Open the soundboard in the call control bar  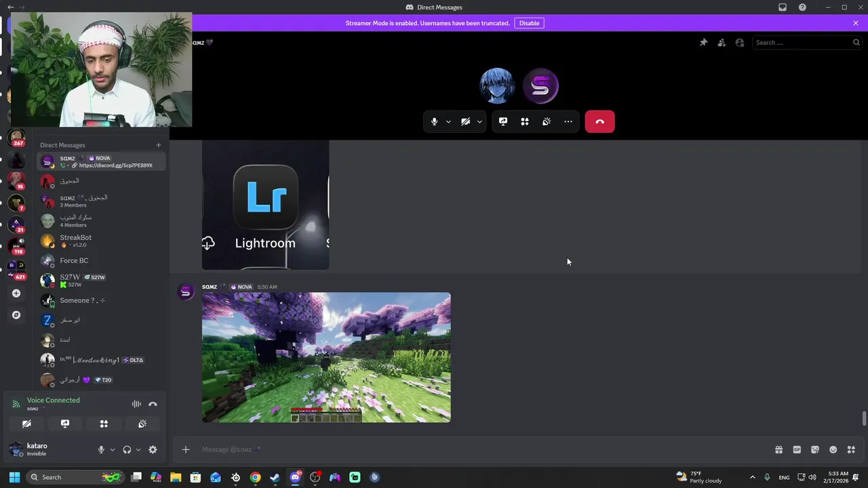(x=547, y=121)
